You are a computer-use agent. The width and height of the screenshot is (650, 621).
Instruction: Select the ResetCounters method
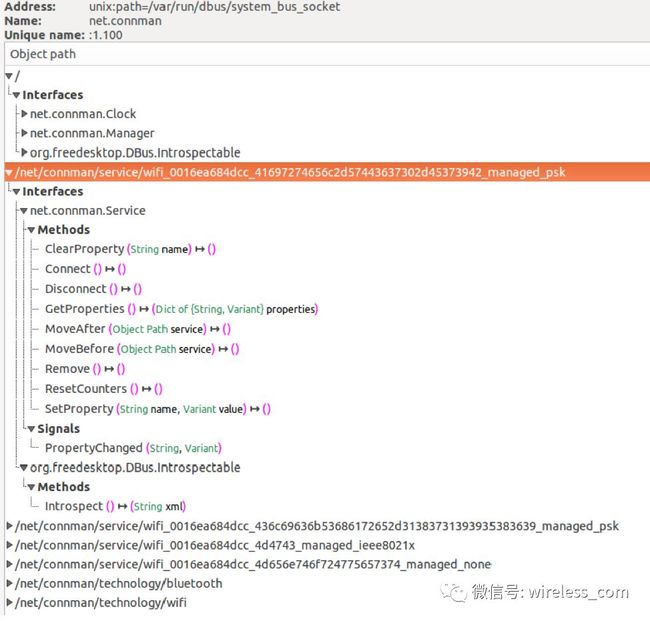(x=104, y=389)
